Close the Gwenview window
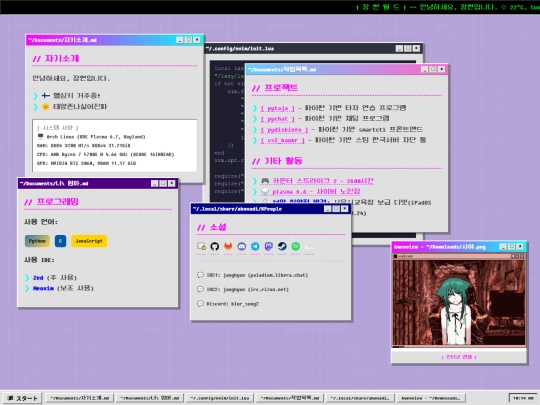540x405 pixels. (x=520, y=247)
